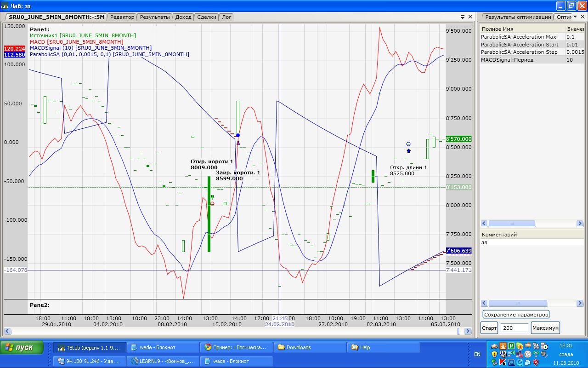Select the Результаты оптимизации tab
The image size is (588, 368).
518,17
